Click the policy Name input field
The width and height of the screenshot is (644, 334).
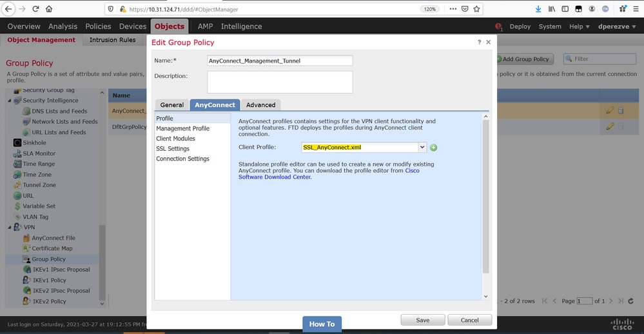click(280, 61)
